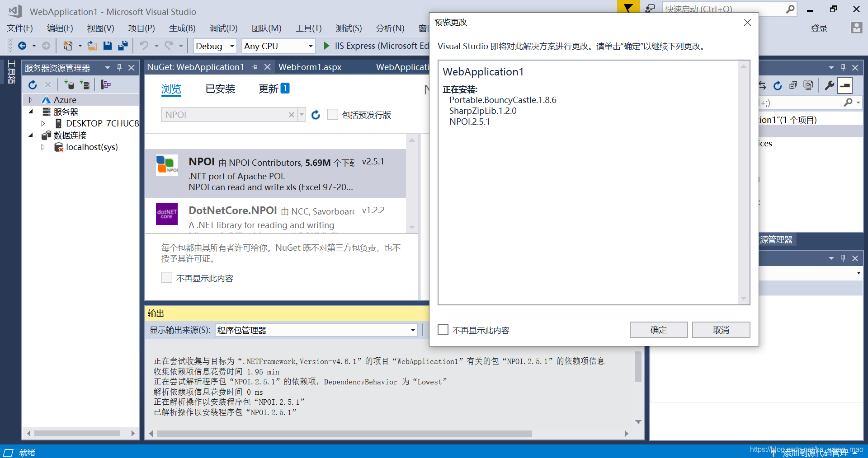Start IIS Express with green play icon
This screenshot has height=458, width=868.
coord(327,46)
